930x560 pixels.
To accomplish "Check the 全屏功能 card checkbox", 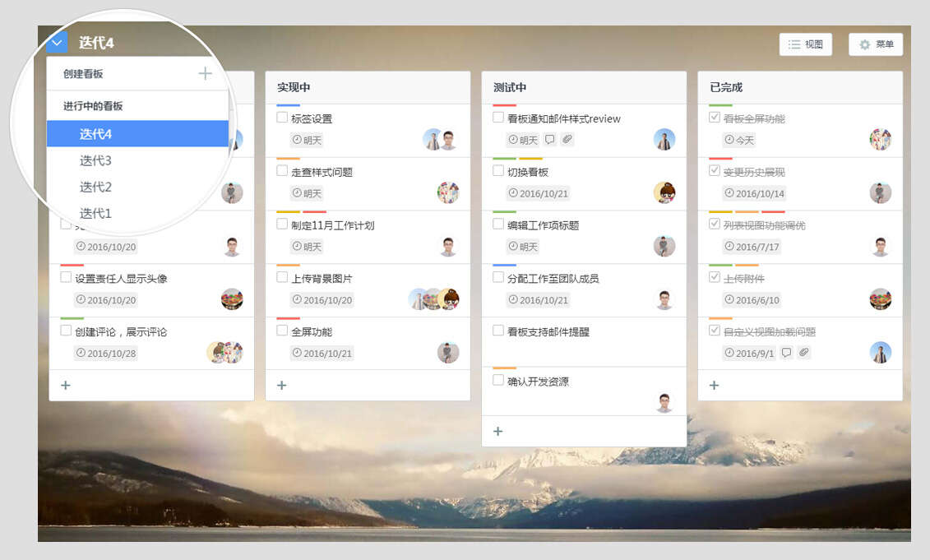I will tap(282, 331).
